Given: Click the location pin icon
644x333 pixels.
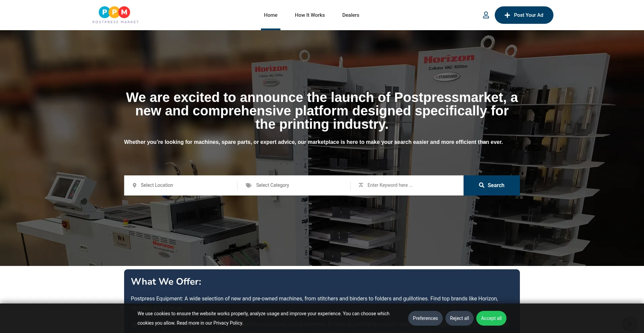Looking at the screenshot, I should (135, 185).
